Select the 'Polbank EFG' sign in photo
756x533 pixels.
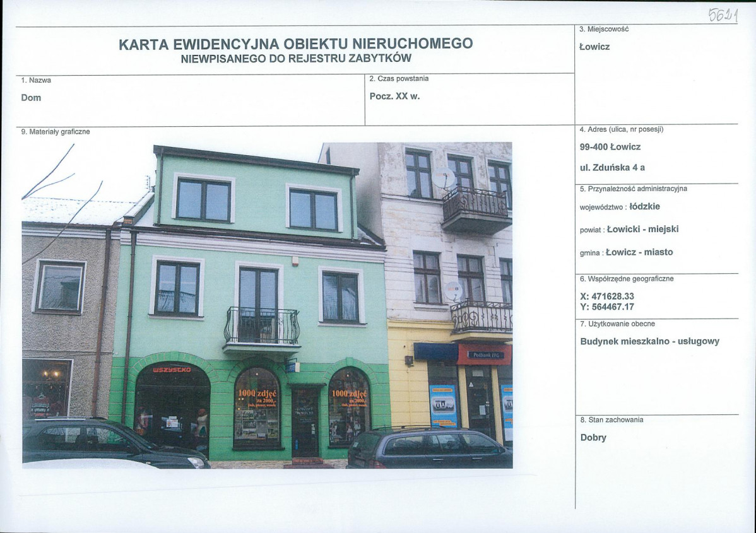(x=487, y=353)
